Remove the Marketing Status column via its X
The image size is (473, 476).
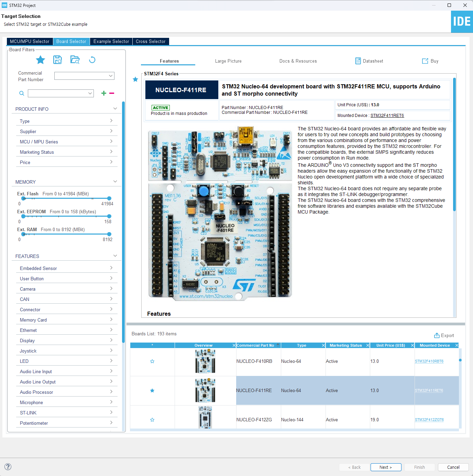368,345
